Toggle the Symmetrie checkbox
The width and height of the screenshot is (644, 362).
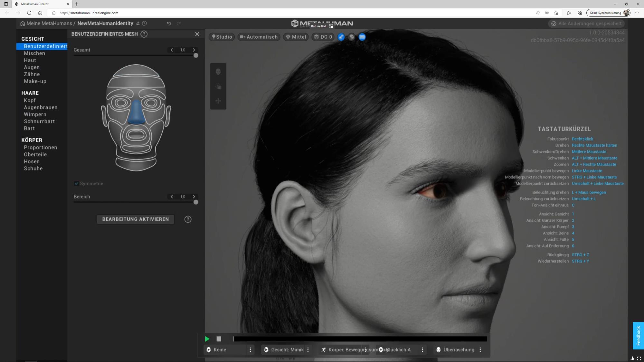(76, 183)
